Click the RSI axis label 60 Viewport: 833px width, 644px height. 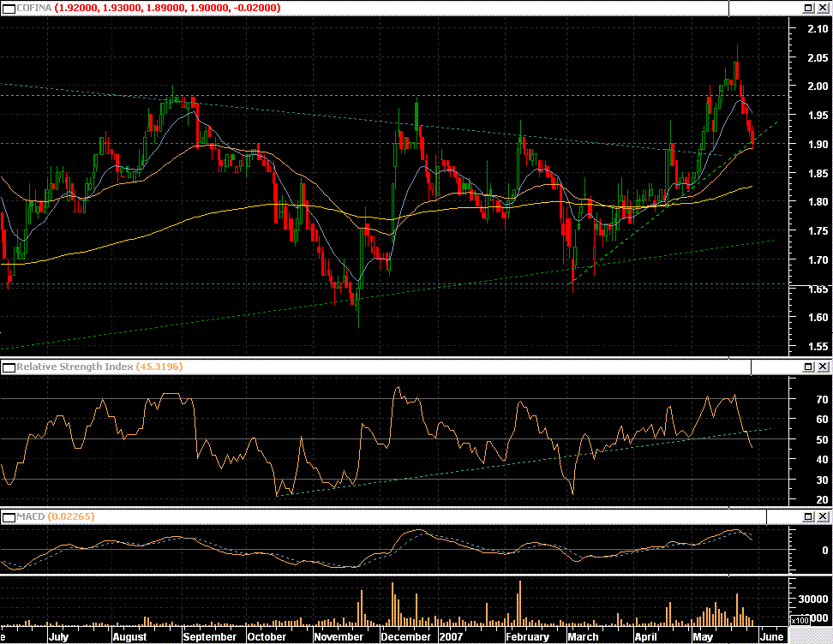(823, 420)
